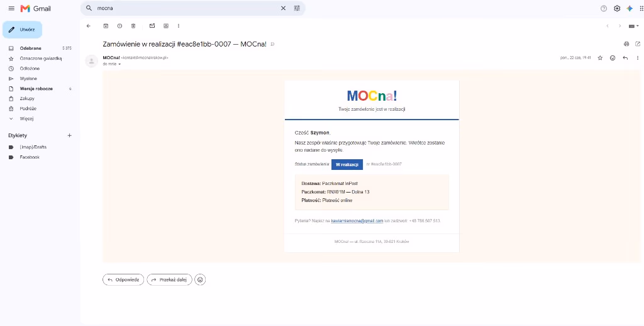Image resolution: width=644 pixels, height=326 pixels.
Task: Star this email
Action: 600,58
